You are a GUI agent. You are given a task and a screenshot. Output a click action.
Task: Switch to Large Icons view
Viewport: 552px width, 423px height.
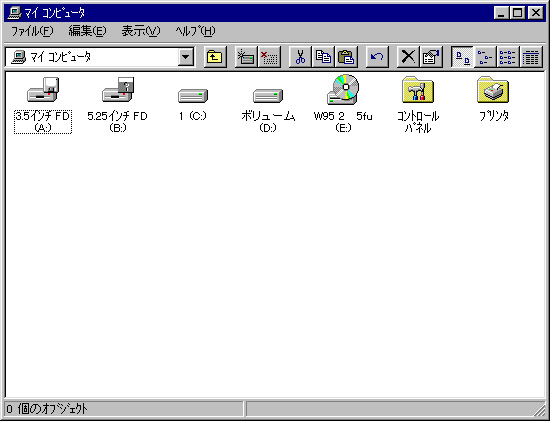click(x=462, y=57)
